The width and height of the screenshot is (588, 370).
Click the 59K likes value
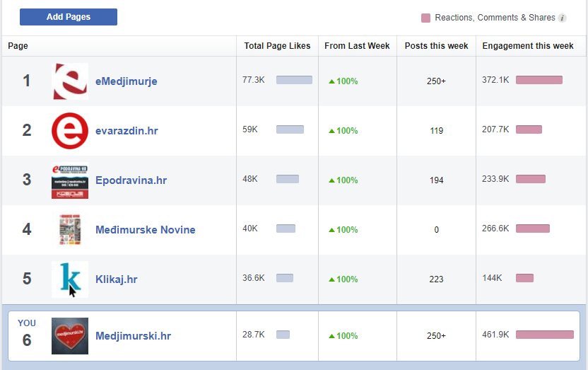click(x=249, y=129)
